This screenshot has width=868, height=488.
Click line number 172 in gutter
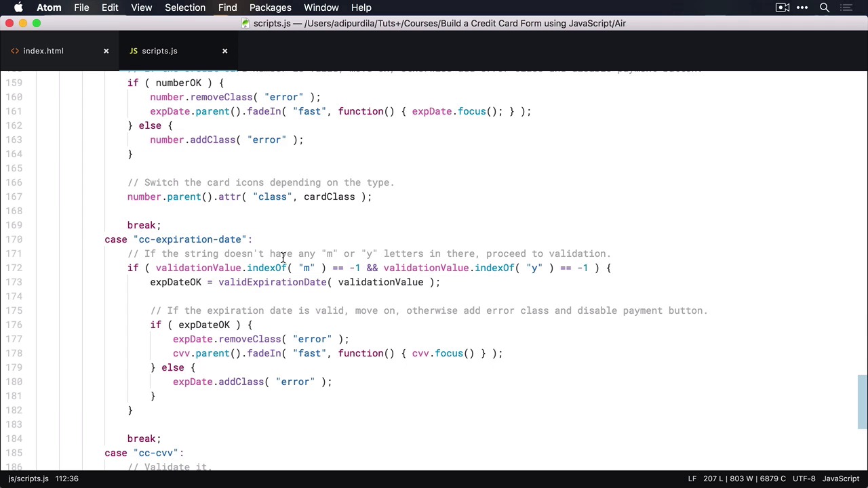pos(14,268)
